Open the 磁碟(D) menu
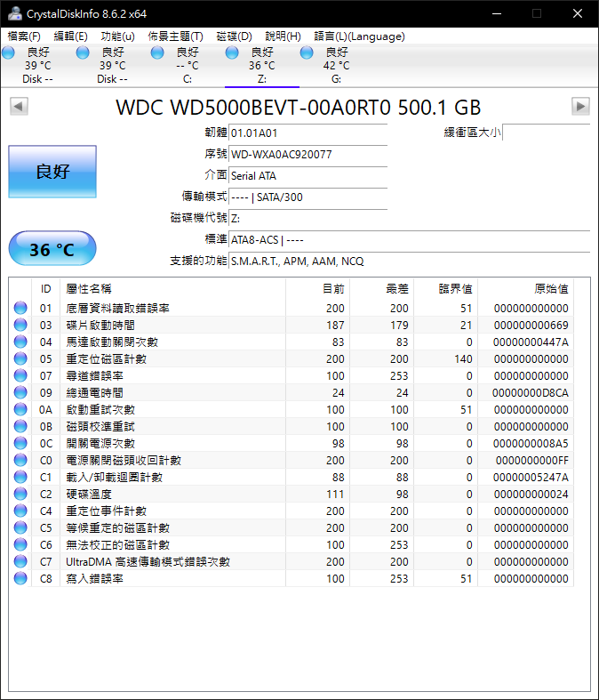 pyautogui.click(x=234, y=36)
